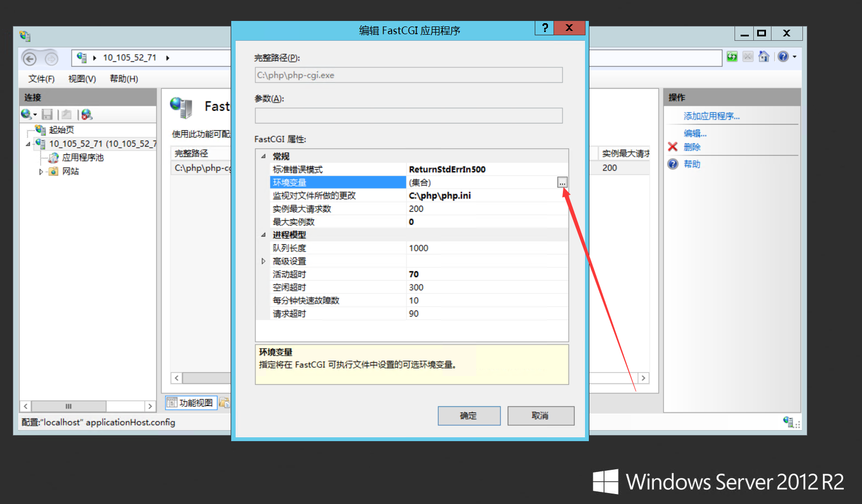Click the 添加应用程序... link

(711, 116)
